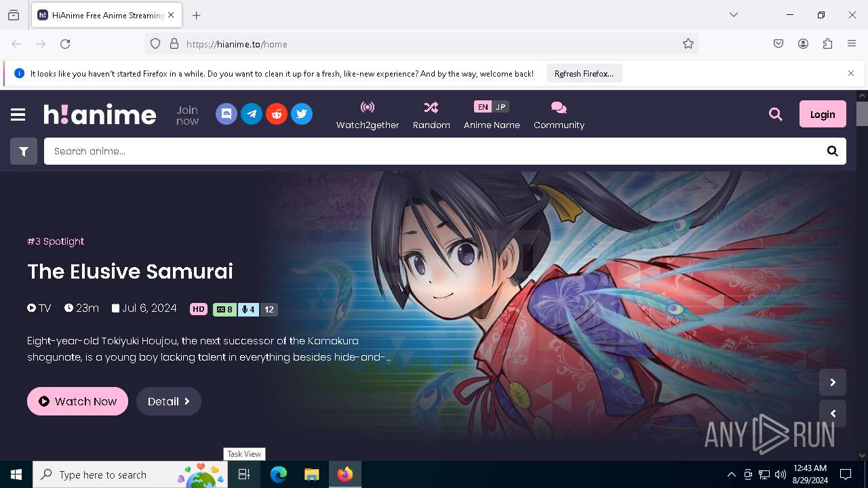Open the list all tabs dropdown
Screen dimensions: 868x488
tap(734, 15)
